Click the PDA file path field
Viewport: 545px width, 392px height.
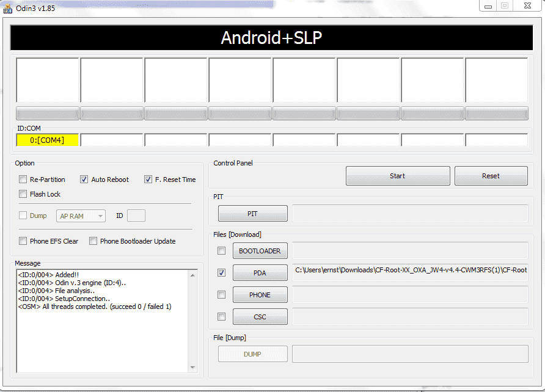click(x=410, y=272)
